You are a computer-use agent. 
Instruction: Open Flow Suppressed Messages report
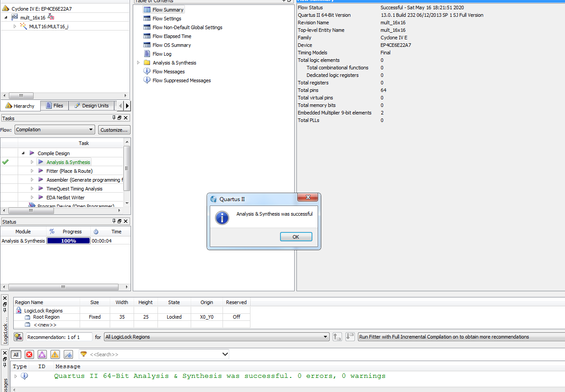pos(181,80)
